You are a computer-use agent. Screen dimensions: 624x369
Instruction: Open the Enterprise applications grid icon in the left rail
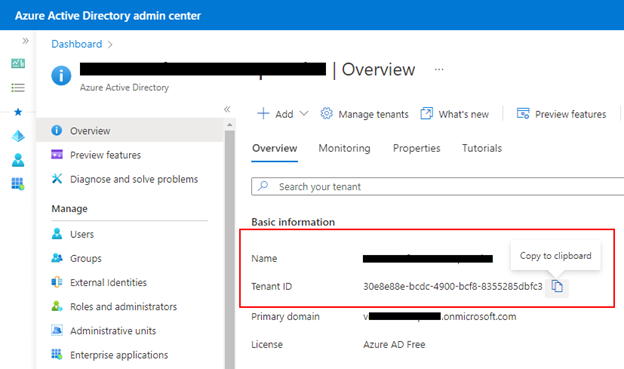point(18,184)
